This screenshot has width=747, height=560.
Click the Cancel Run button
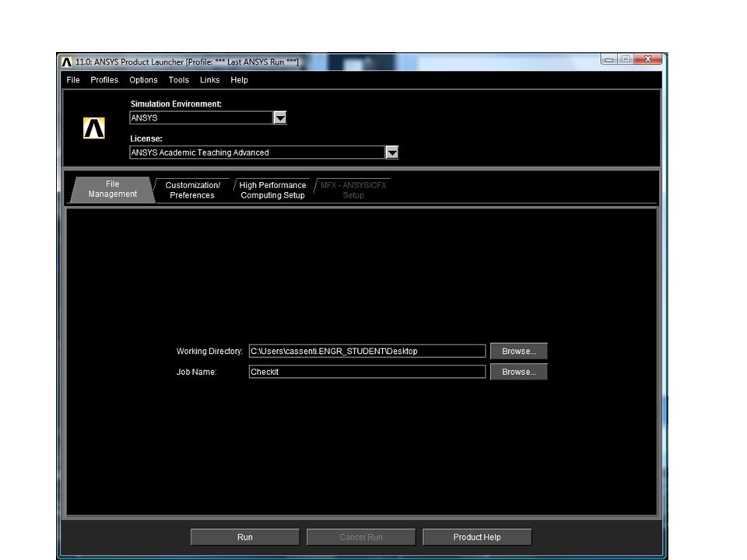pyautogui.click(x=361, y=537)
